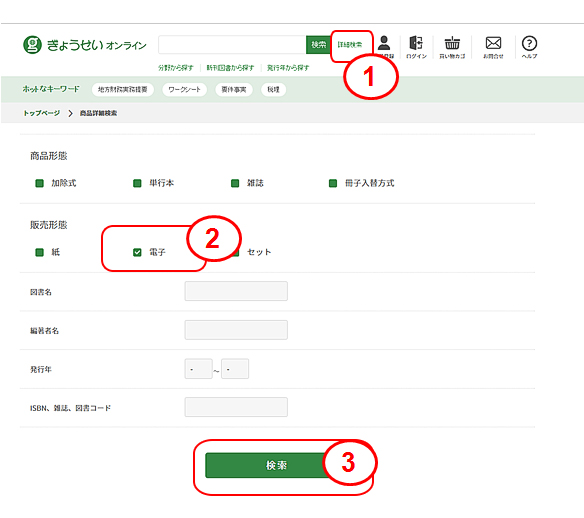Go to トップページ breadcrumb link
This screenshot has height=518, width=584.
[x=41, y=113]
